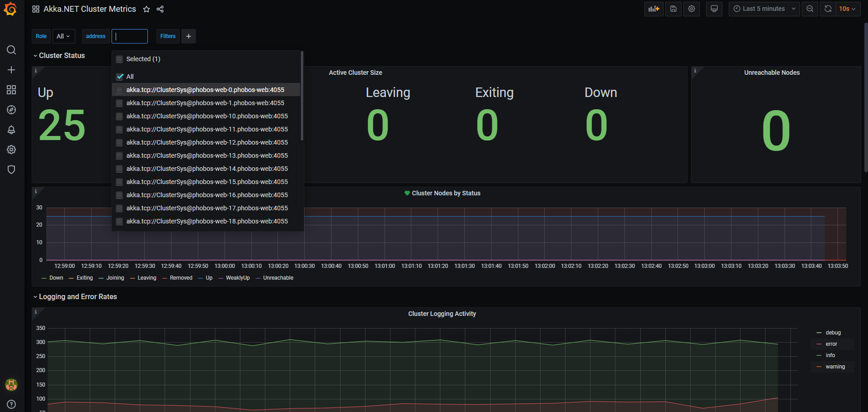Screen dimensions: 868x412
Task: Select phobos-web-16 in address list
Action: click(206, 195)
